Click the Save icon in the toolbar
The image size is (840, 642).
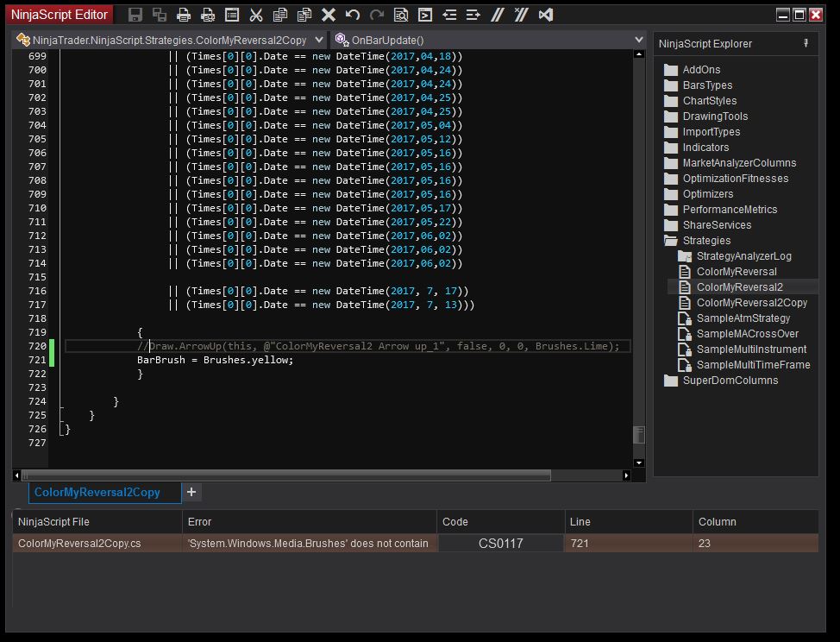(x=135, y=15)
